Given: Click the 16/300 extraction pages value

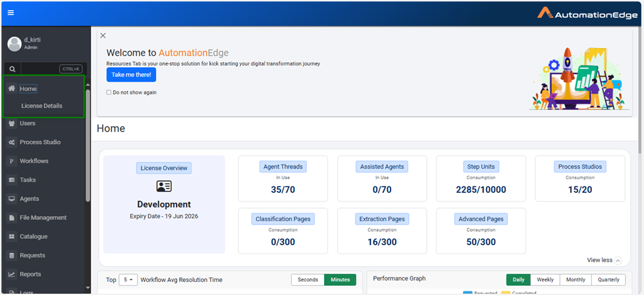Looking at the screenshot, I should [382, 242].
